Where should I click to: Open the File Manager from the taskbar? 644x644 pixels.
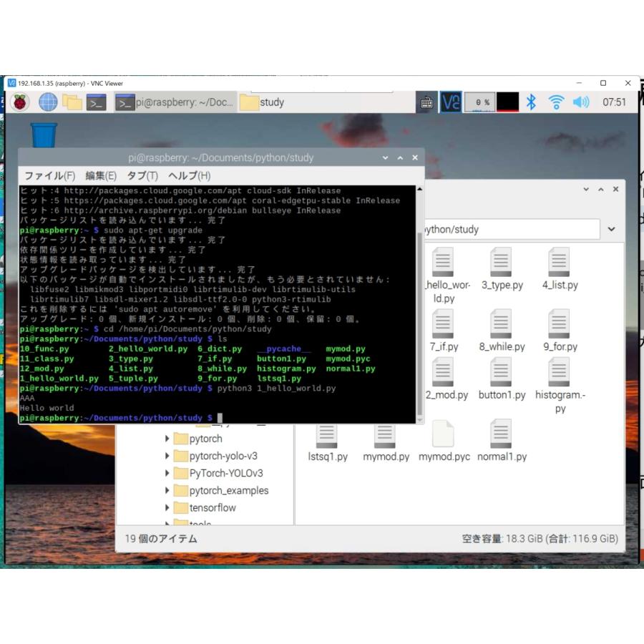click(x=74, y=102)
